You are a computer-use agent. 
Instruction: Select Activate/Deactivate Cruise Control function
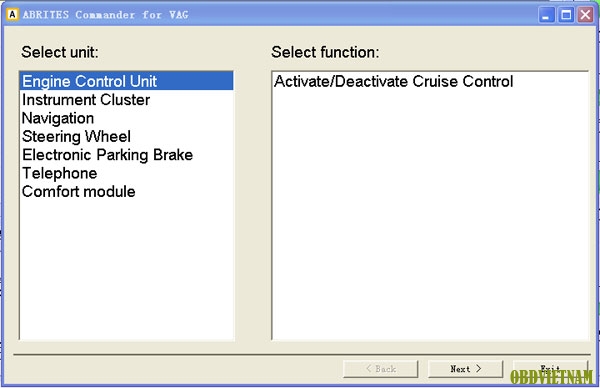pos(394,82)
